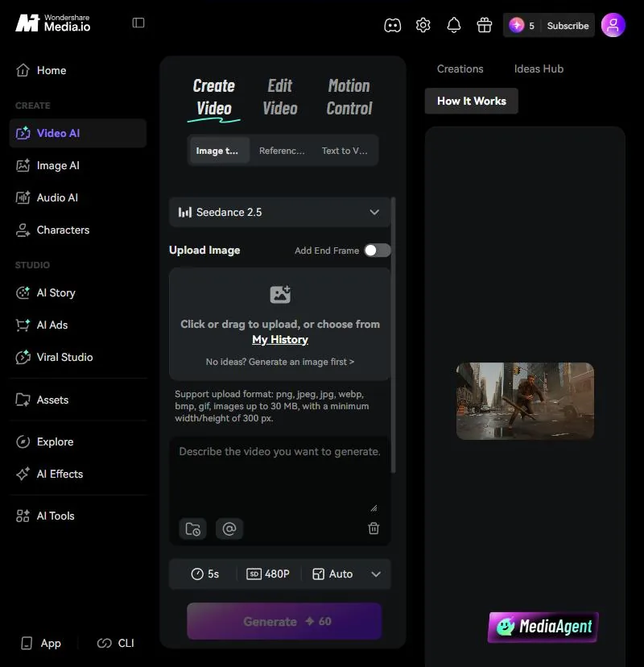The image size is (644, 667).
Task: Click the Viral Studio label
Action: [64, 358]
